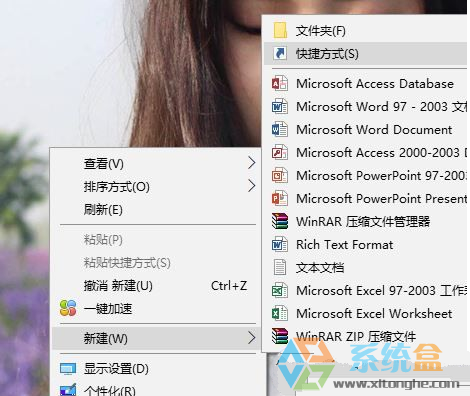Click the Excel 97-2003 worksheet icon
Screen dimensions: 470x396
[280, 290]
